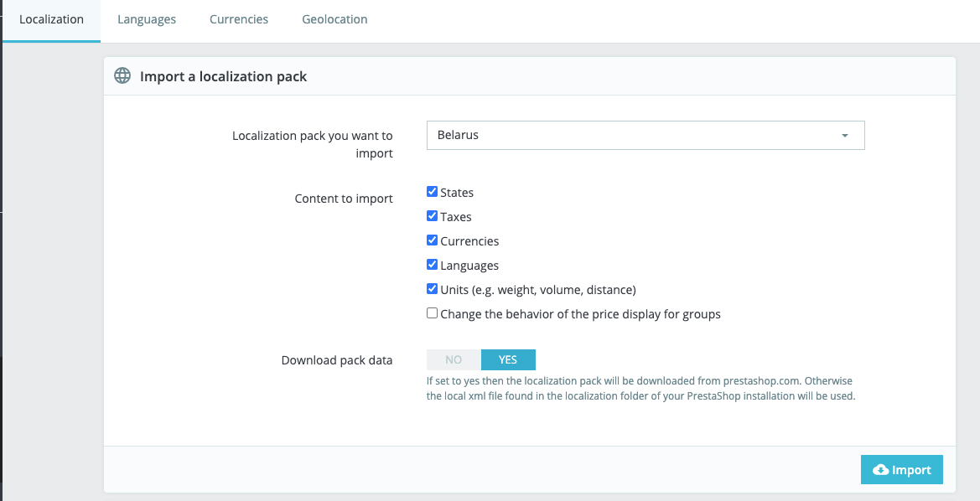Uncheck the Taxes checkbox
The height and width of the screenshot is (501, 980).
coord(433,216)
